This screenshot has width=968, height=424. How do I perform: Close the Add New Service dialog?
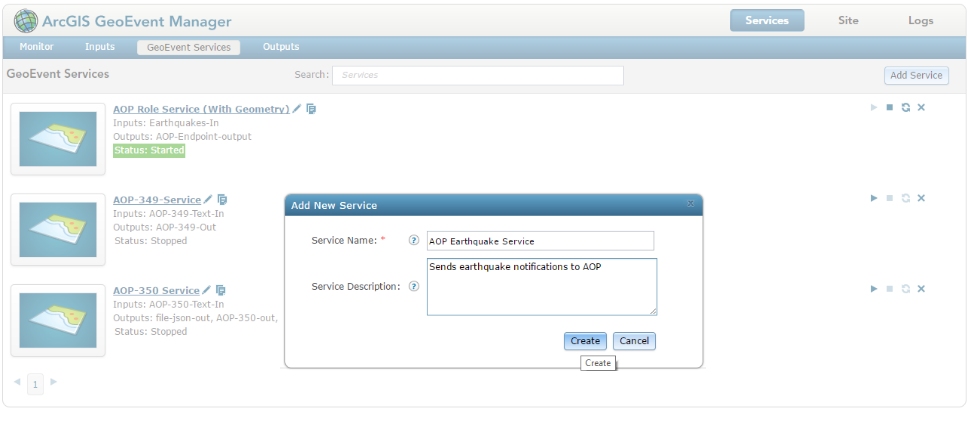point(691,203)
